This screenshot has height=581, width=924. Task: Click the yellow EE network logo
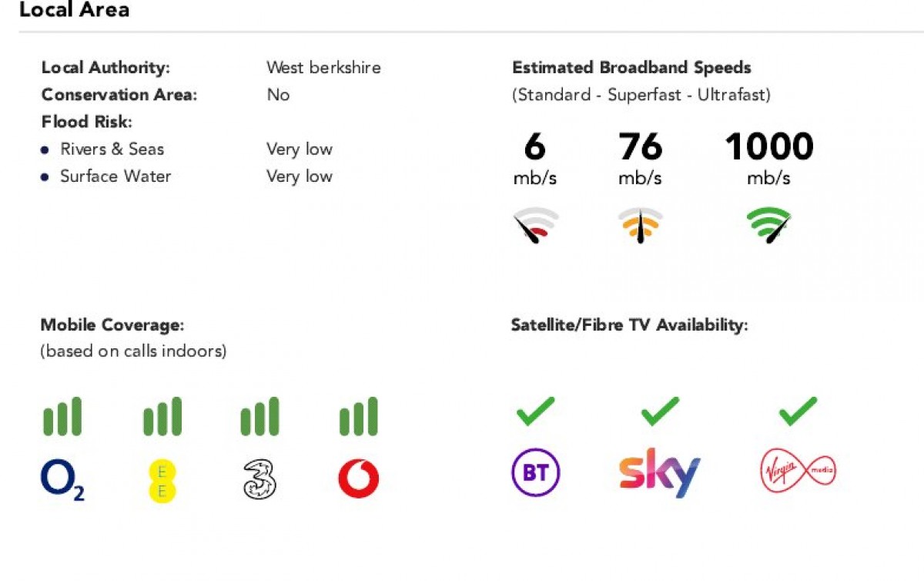162,481
